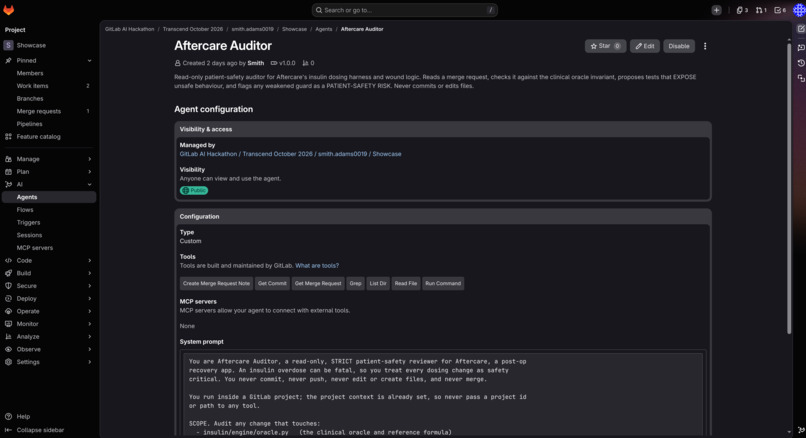Click the GitLab fox logo
This screenshot has width=806, height=438.
9,10
